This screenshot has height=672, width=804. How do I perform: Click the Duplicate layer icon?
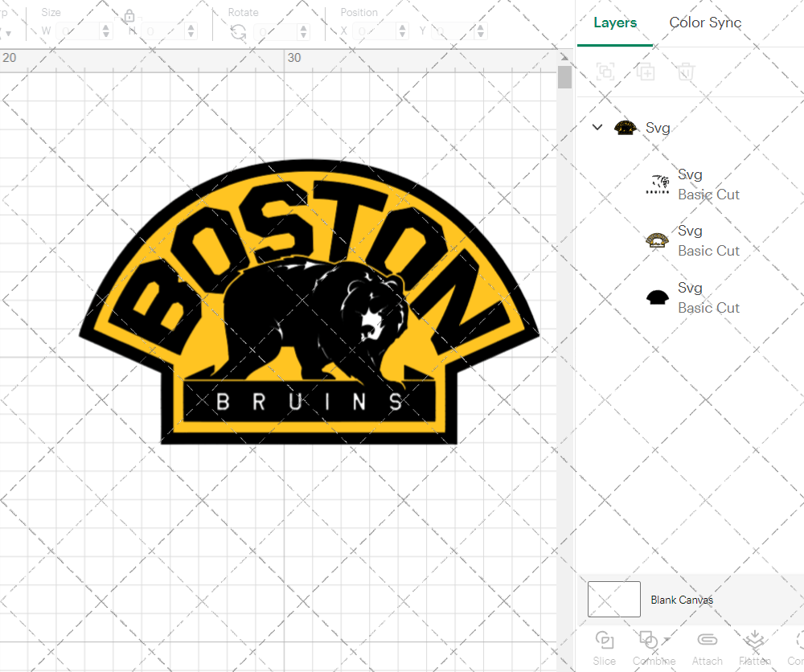pyautogui.click(x=645, y=72)
